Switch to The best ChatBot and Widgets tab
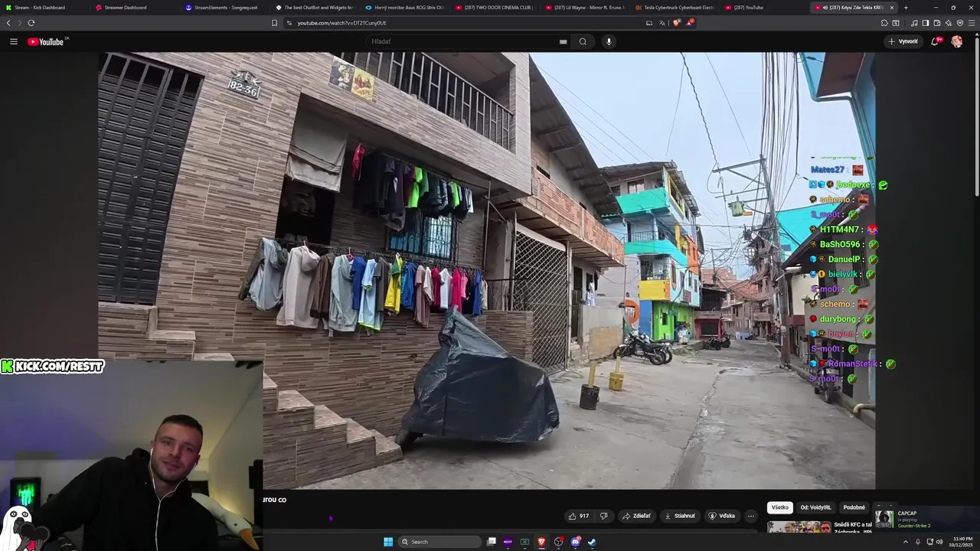The image size is (980, 551). point(316,8)
